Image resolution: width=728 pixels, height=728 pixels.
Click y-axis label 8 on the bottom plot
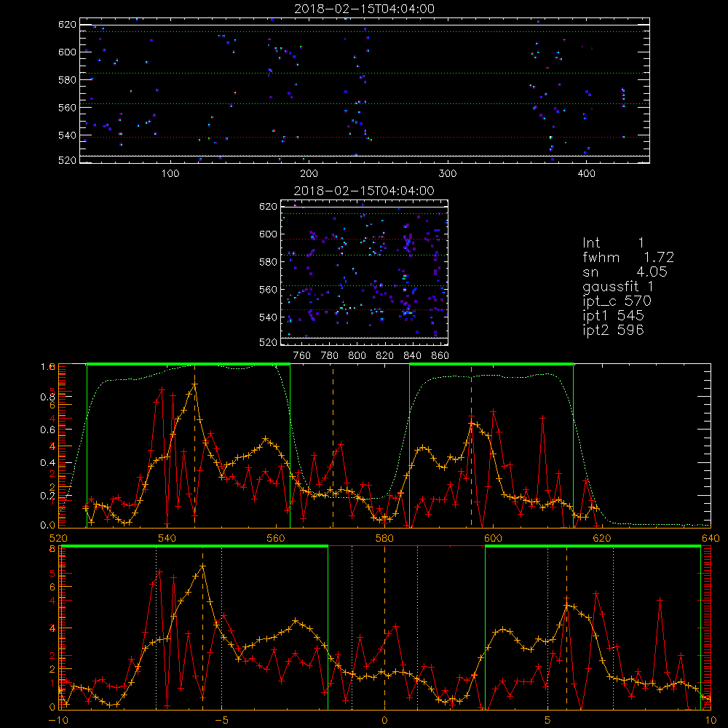point(52,549)
